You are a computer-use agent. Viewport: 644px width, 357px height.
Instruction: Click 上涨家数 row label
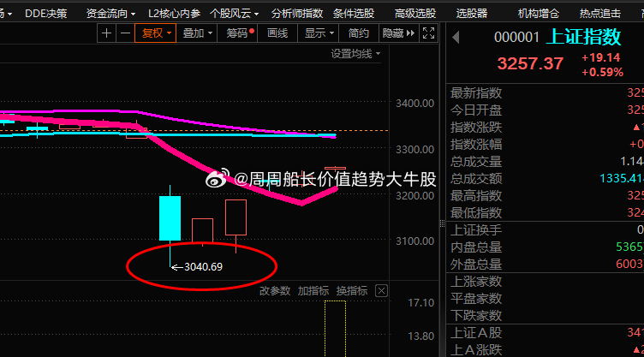point(476,282)
